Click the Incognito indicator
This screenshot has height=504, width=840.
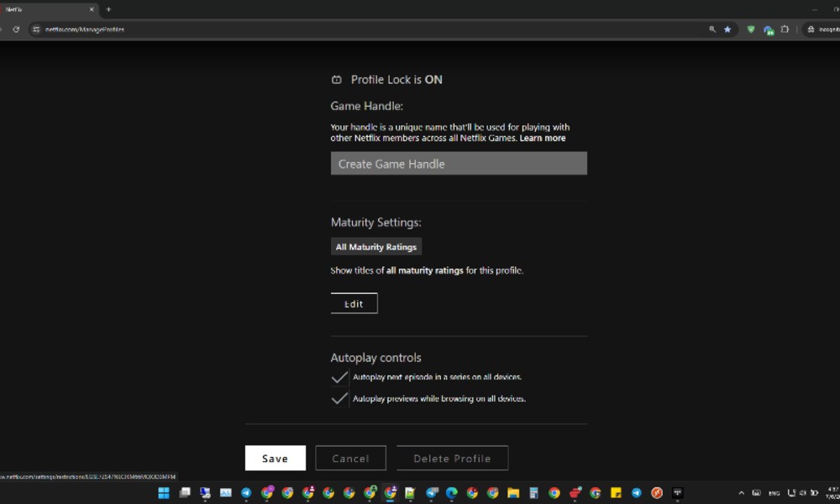(x=823, y=29)
